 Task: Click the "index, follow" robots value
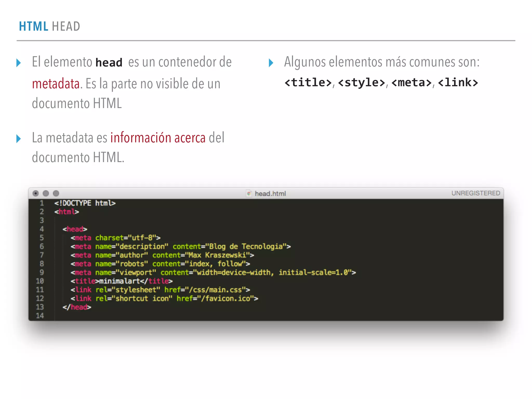pos(215,264)
